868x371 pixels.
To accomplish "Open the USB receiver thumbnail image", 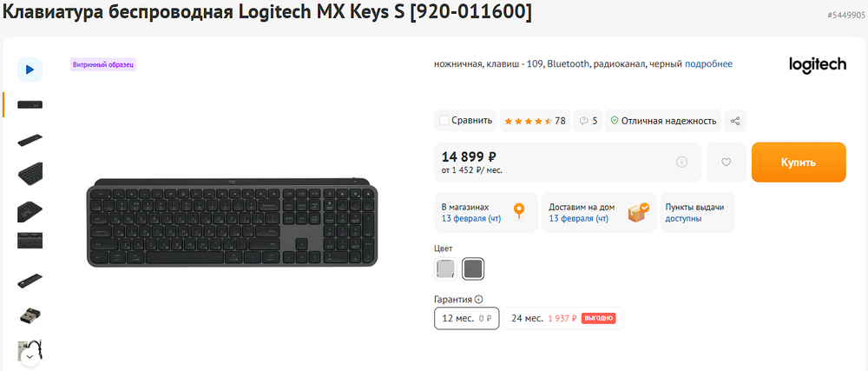I will click(30, 315).
